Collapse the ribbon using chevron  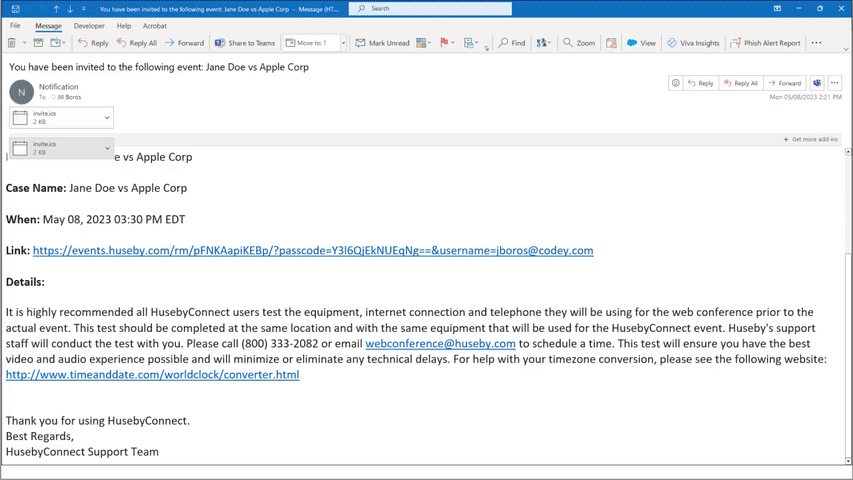(845, 49)
